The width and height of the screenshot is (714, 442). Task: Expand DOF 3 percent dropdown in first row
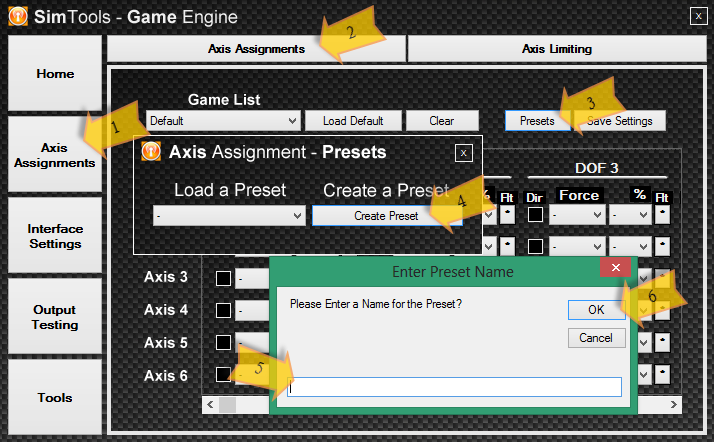(x=630, y=214)
